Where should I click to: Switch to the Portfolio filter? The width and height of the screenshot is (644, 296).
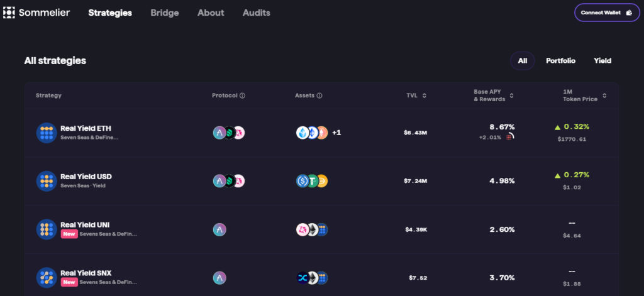pos(560,61)
